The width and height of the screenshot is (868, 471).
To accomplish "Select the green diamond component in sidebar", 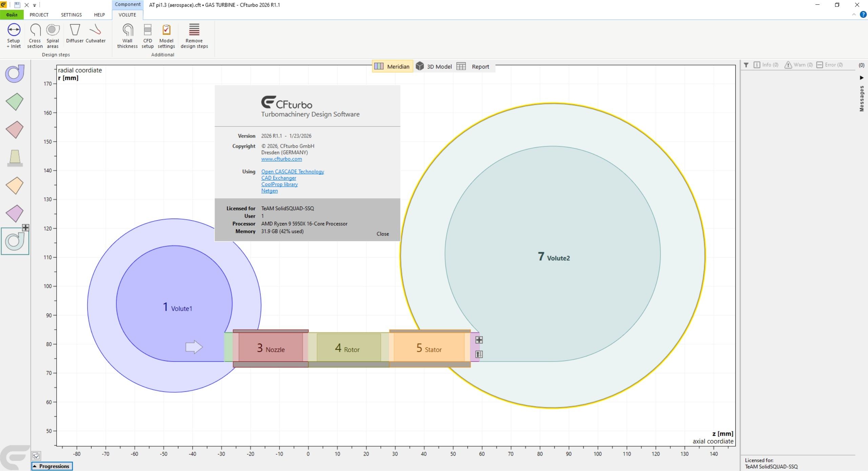I will [x=15, y=102].
